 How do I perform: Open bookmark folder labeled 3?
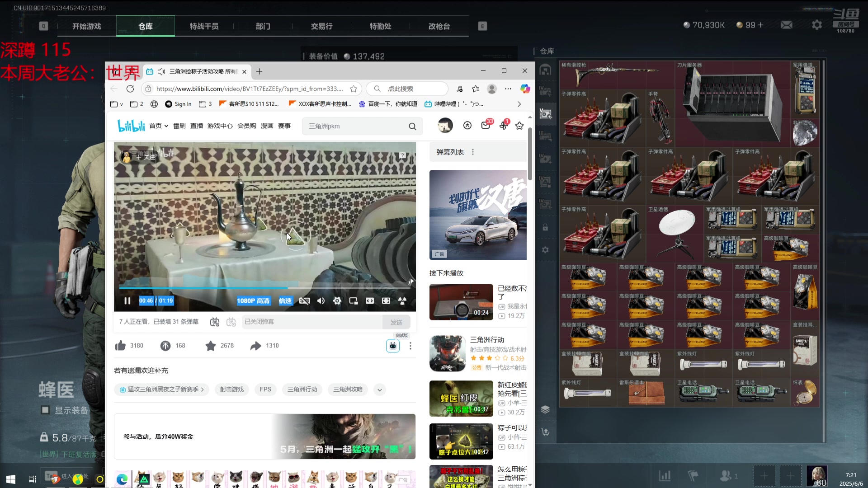click(205, 104)
